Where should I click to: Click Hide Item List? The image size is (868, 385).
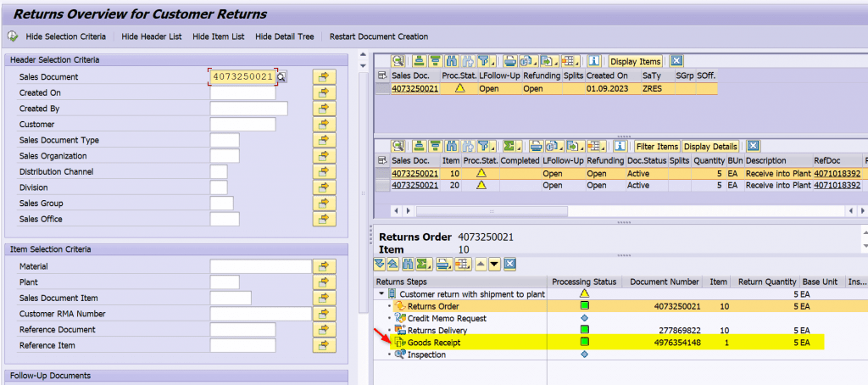(219, 36)
